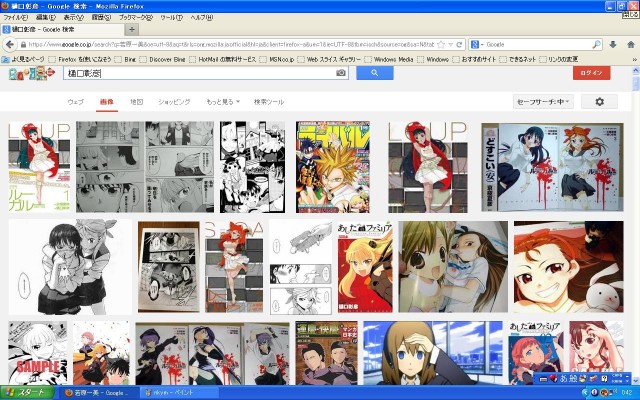Open the Discover Bing bookmark
This screenshot has height=400, width=640.
click(162, 59)
